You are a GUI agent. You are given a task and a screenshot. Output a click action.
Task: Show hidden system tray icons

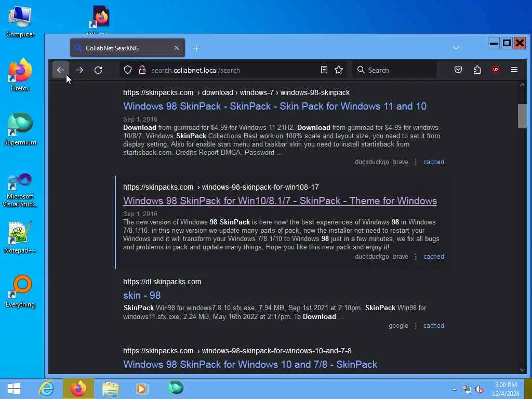coord(454,389)
